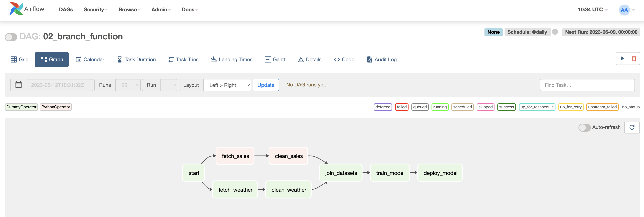The width and height of the screenshot is (644, 217).
Task: Enable Auto-refresh toggle
Action: (x=584, y=127)
